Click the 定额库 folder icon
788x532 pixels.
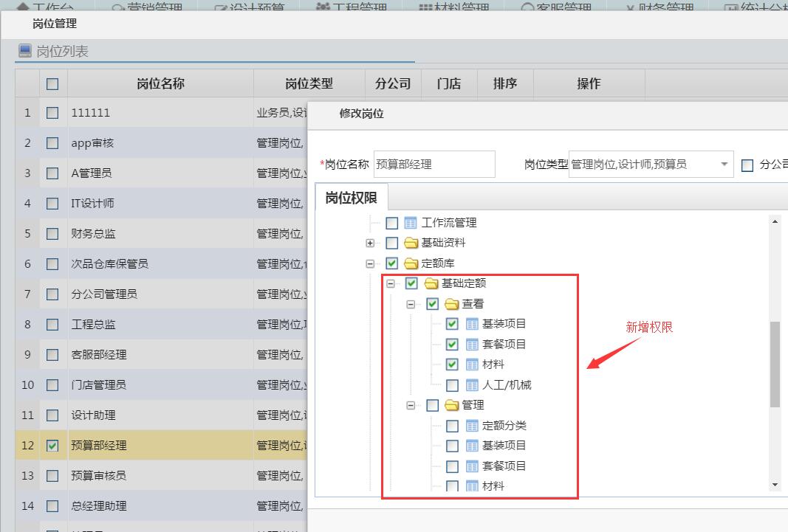(411, 263)
